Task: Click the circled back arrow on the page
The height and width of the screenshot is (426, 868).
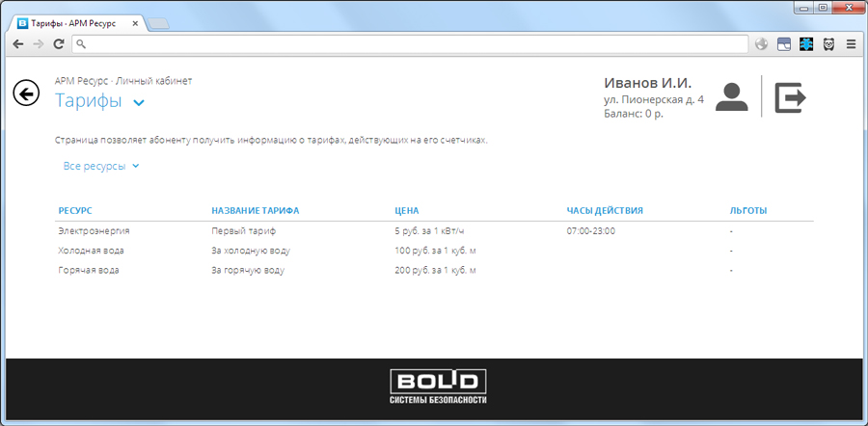Action: (26, 93)
